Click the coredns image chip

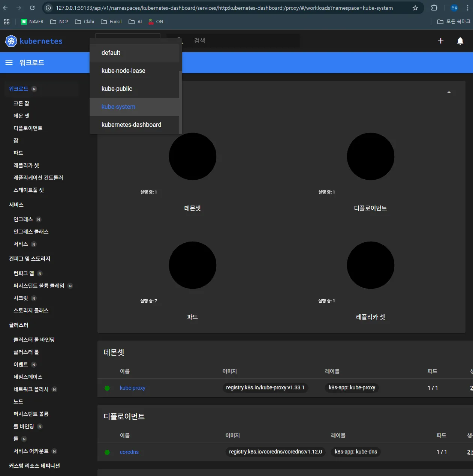pyautogui.click(x=275, y=452)
